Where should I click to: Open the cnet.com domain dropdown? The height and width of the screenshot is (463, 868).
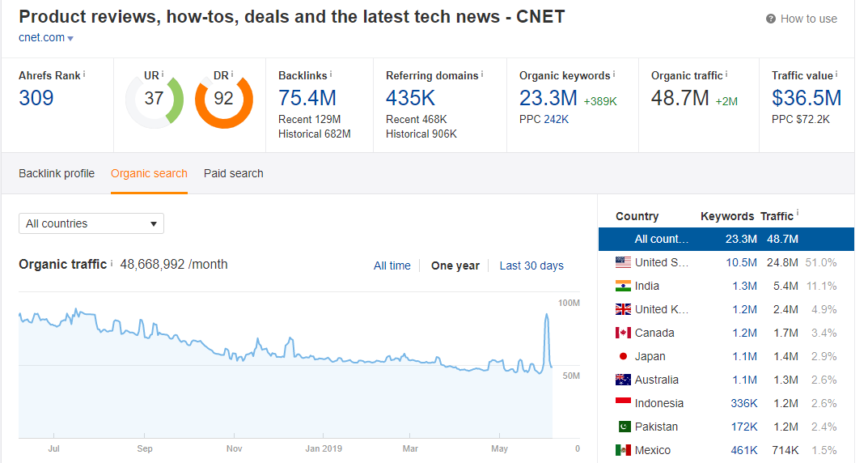pos(46,38)
